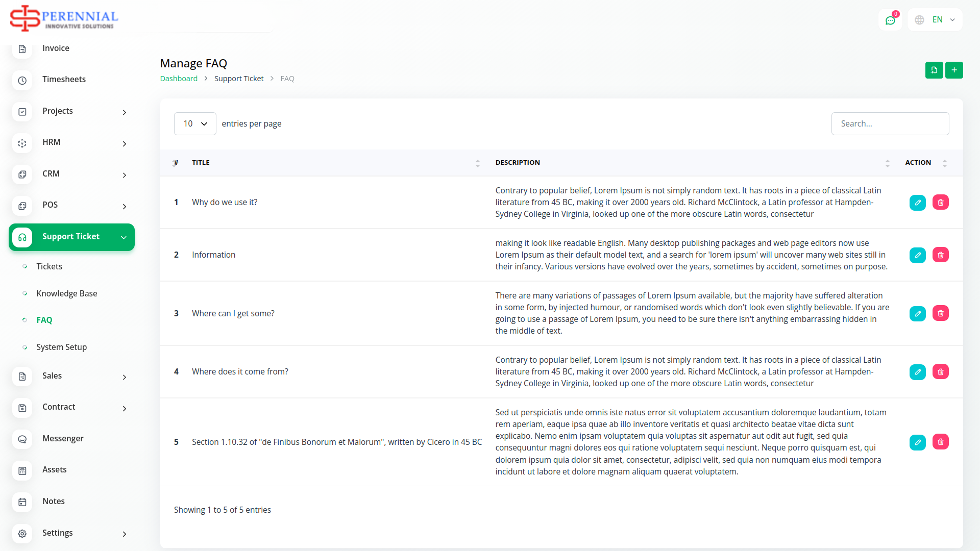Click the green export icon button
This screenshot has height=551, width=980.
pyautogui.click(x=934, y=70)
